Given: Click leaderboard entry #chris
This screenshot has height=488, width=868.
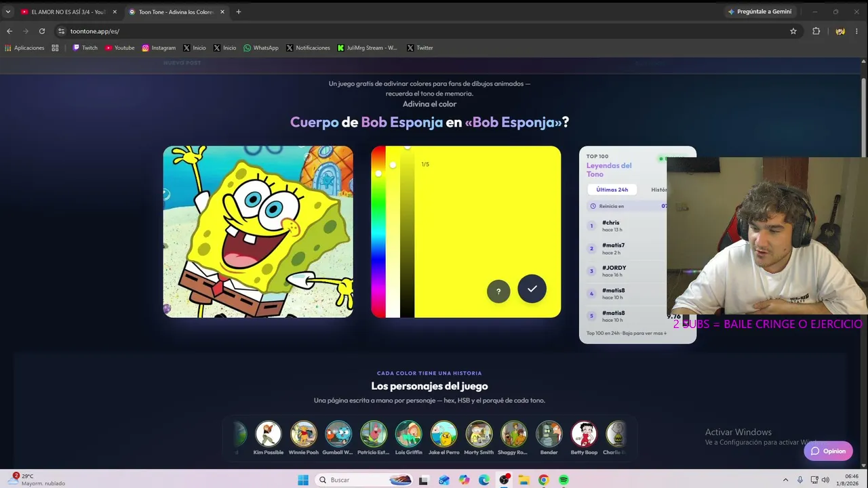Looking at the screenshot, I should 627,226.
